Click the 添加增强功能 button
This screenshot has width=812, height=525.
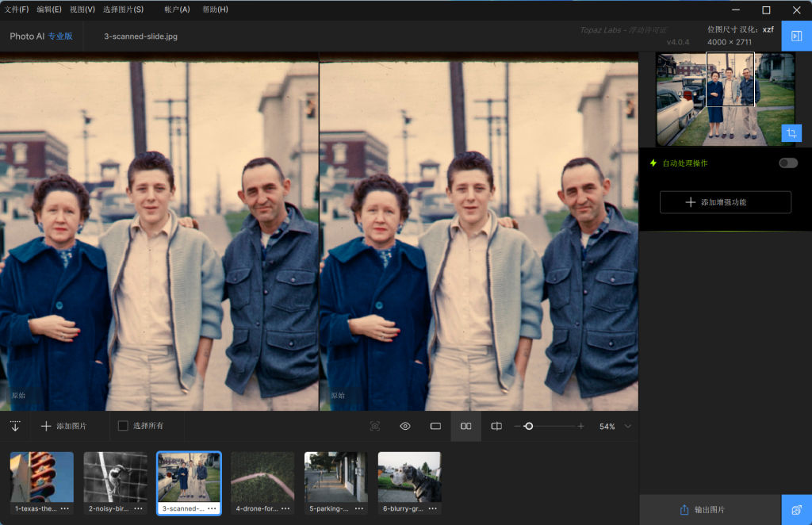(x=725, y=202)
